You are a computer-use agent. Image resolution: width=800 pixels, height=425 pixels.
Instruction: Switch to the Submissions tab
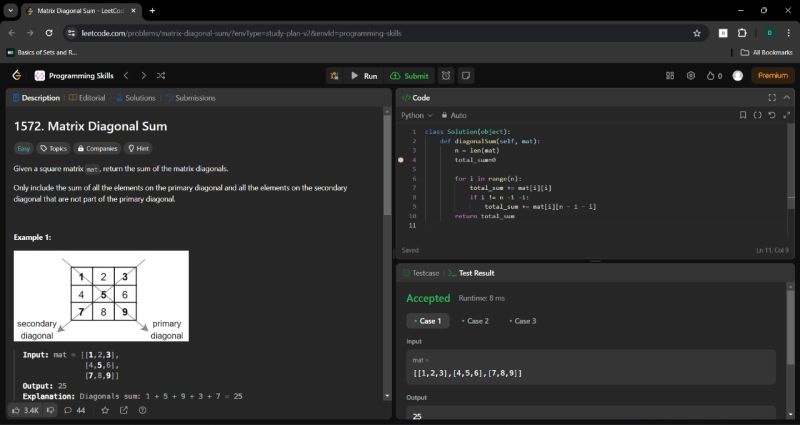tap(190, 98)
